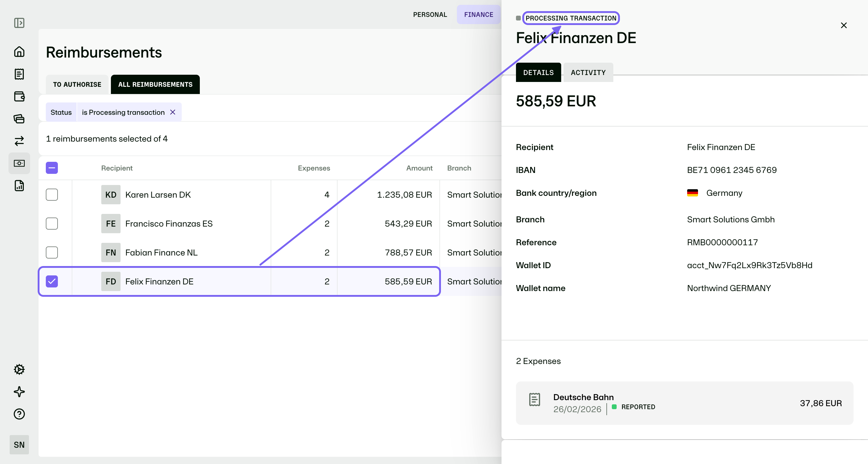Click the is Processing transaction filter value
This screenshot has width=868, height=464.
point(123,112)
